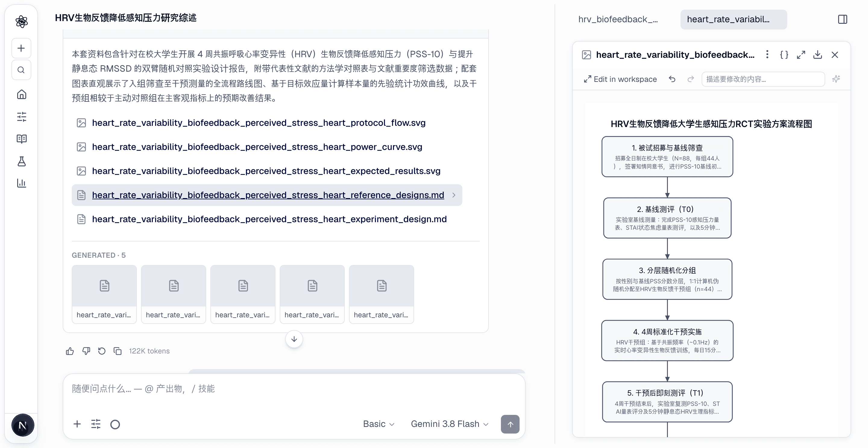Open search from the sidebar magnifier icon
This screenshot has width=868, height=448.
(21, 70)
